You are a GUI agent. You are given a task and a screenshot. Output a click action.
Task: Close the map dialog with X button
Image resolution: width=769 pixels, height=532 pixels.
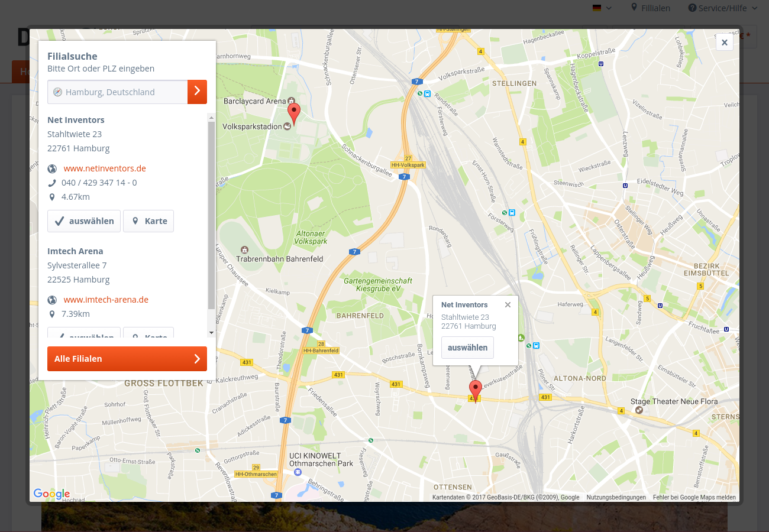pyautogui.click(x=725, y=43)
